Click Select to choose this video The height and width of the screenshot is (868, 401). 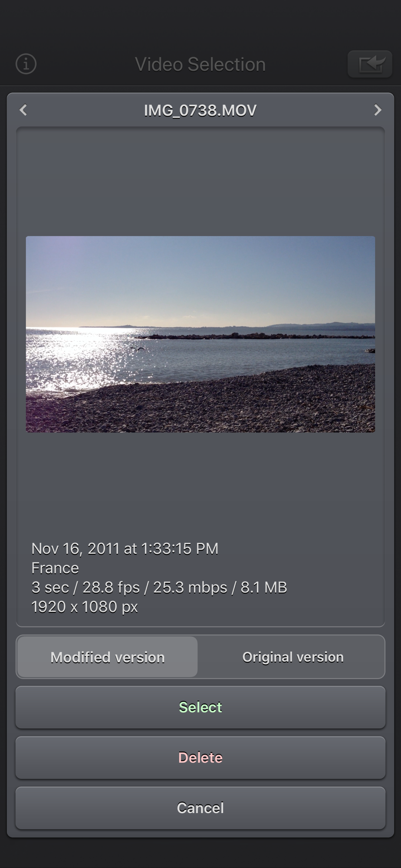200,707
